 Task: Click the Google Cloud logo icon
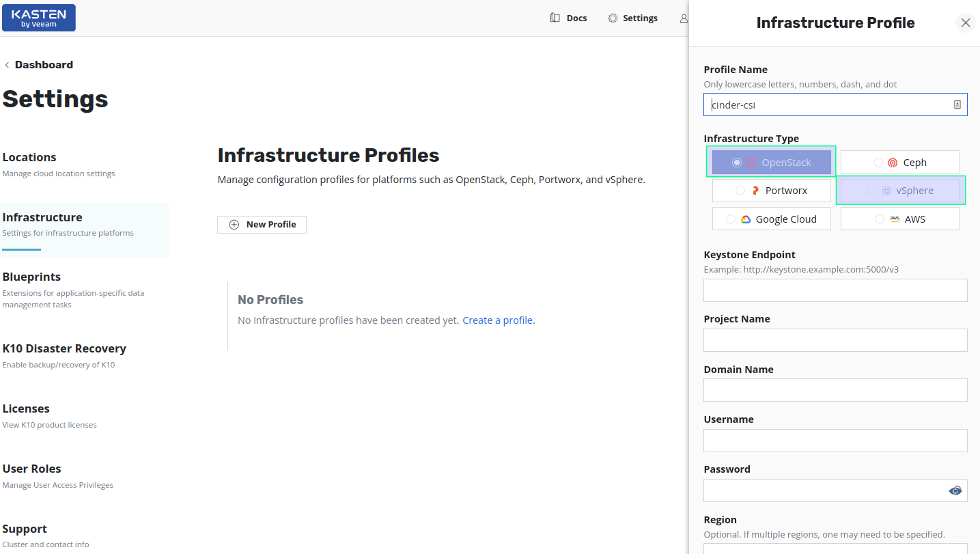point(746,219)
